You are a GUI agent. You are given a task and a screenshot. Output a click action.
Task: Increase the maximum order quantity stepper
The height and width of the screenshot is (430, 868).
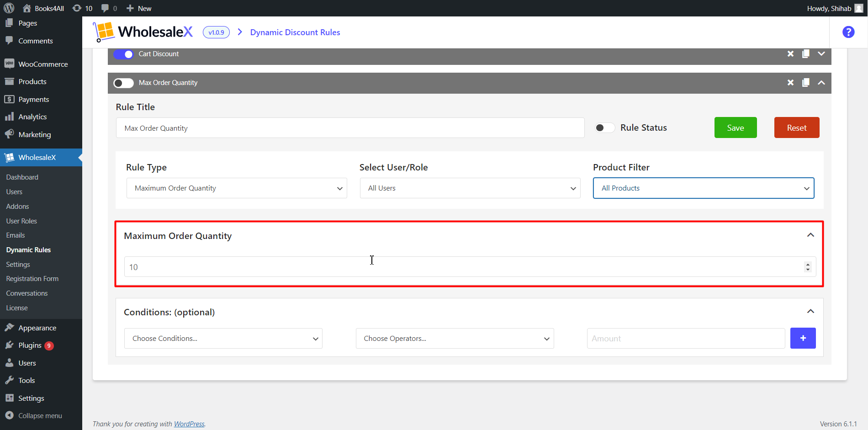pos(808,264)
